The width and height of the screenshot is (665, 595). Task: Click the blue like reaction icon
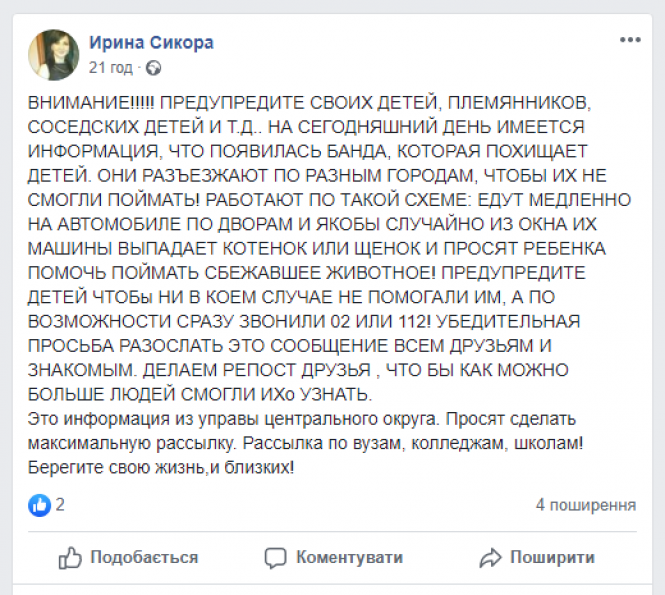coord(40,505)
